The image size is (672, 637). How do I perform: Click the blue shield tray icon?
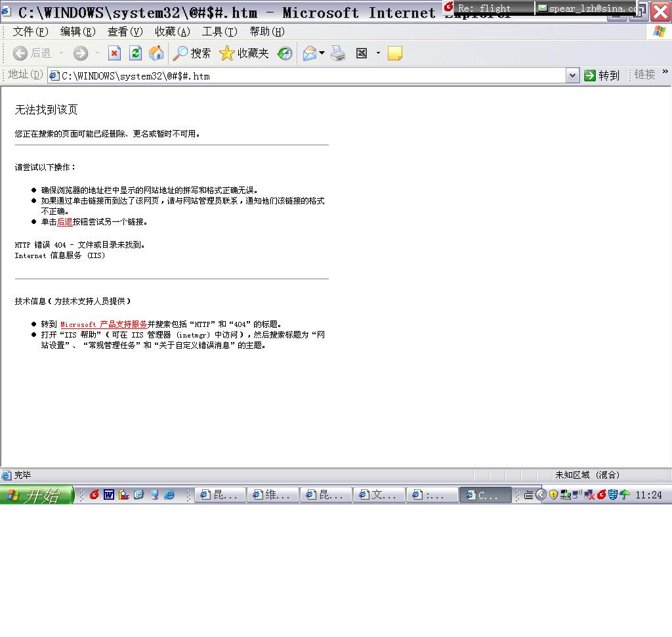tap(613, 495)
